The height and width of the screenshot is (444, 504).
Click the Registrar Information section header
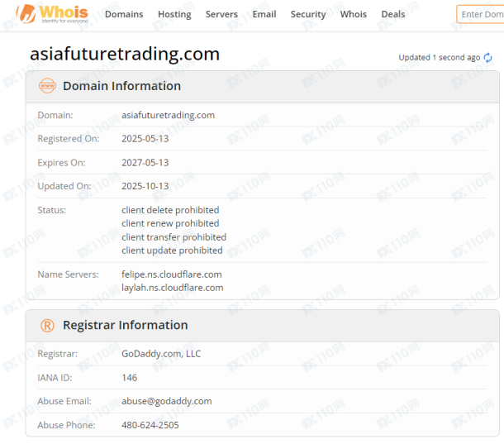tap(262, 326)
